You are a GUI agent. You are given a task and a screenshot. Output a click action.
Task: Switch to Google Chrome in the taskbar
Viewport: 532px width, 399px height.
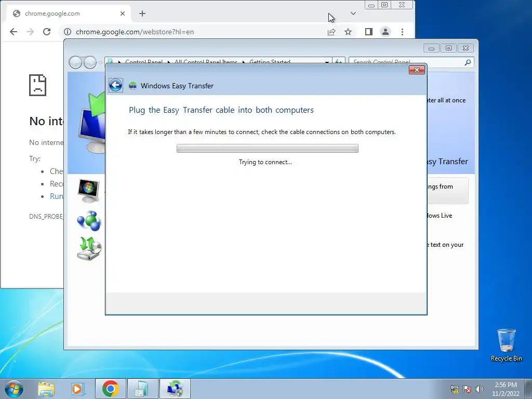111,389
